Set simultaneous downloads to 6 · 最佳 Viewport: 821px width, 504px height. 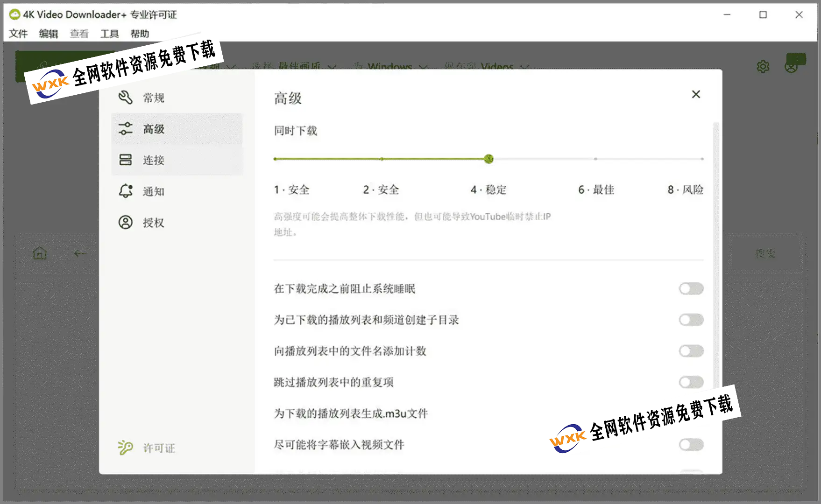pos(595,159)
